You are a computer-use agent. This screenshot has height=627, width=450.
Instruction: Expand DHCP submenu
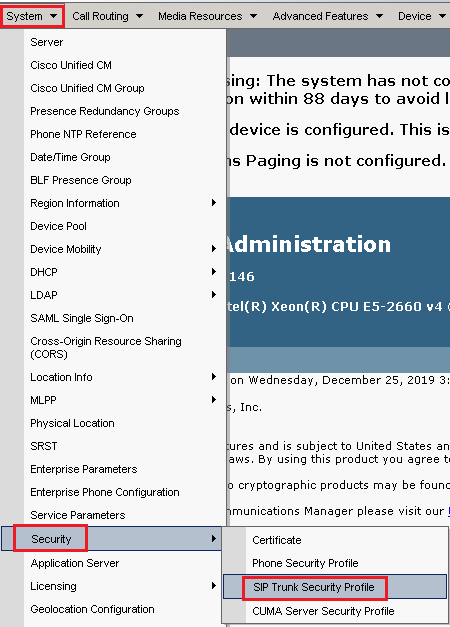click(x=123, y=272)
